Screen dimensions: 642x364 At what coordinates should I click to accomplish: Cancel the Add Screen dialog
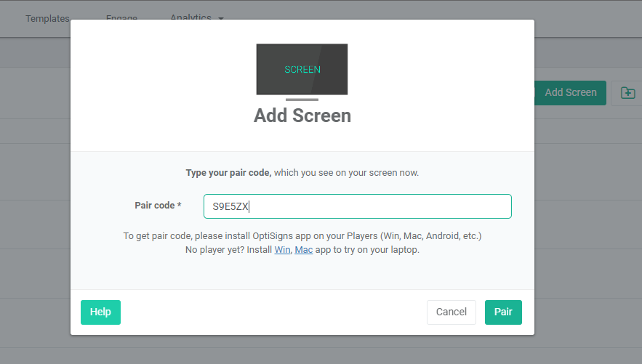(451, 312)
